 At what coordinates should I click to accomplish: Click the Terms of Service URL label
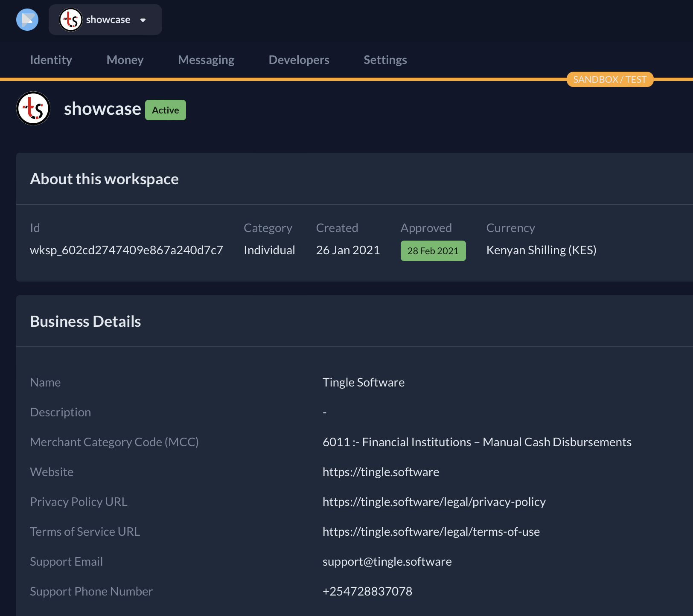tap(85, 532)
